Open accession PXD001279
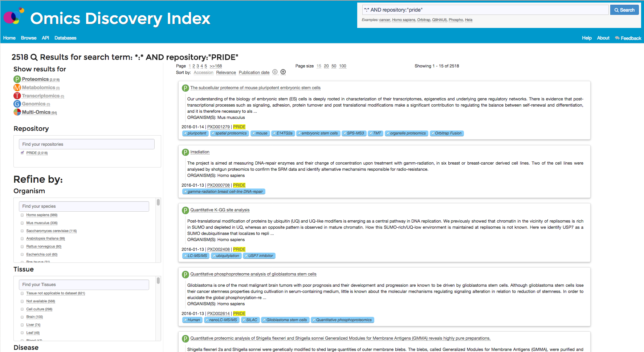 (x=219, y=127)
